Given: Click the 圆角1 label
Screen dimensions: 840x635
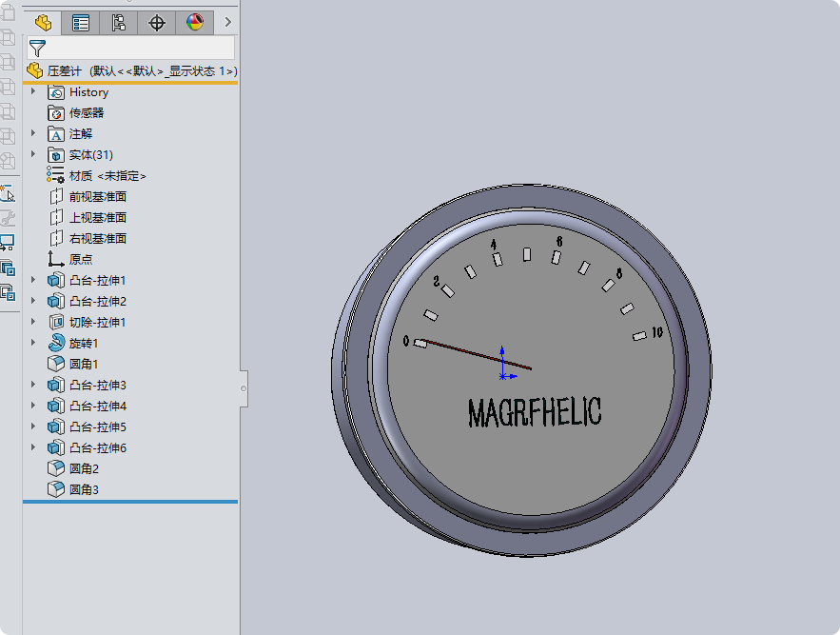Looking at the screenshot, I should coord(84,365).
